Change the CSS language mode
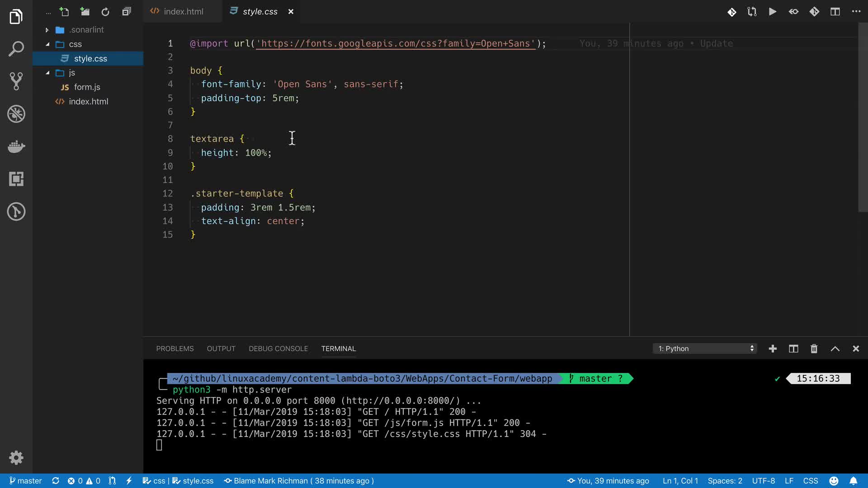Viewport: 868px width, 488px height. coord(810,481)
